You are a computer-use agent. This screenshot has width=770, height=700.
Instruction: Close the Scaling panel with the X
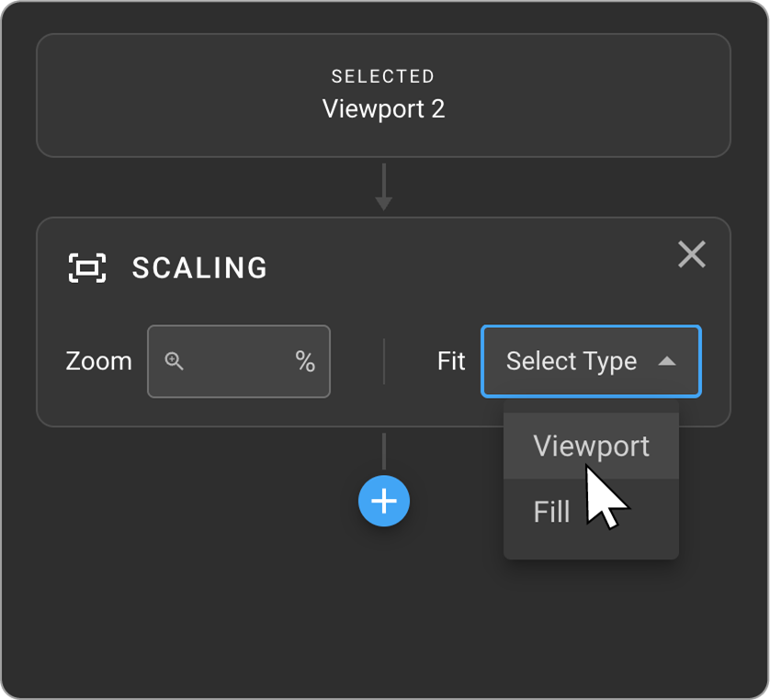pos(691,254)
